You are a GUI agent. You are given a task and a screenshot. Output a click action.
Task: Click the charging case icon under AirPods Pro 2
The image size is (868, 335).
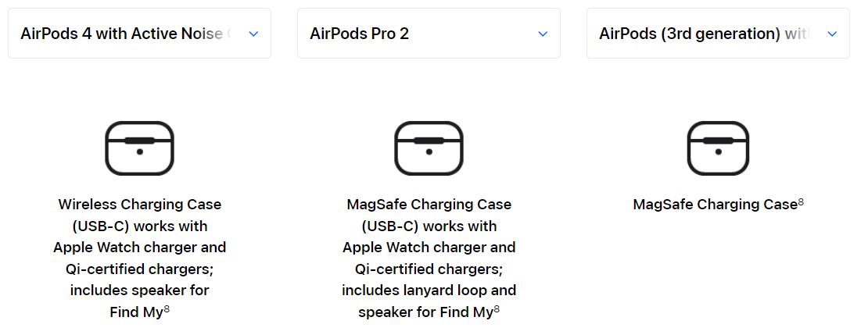tap(429, 148)
